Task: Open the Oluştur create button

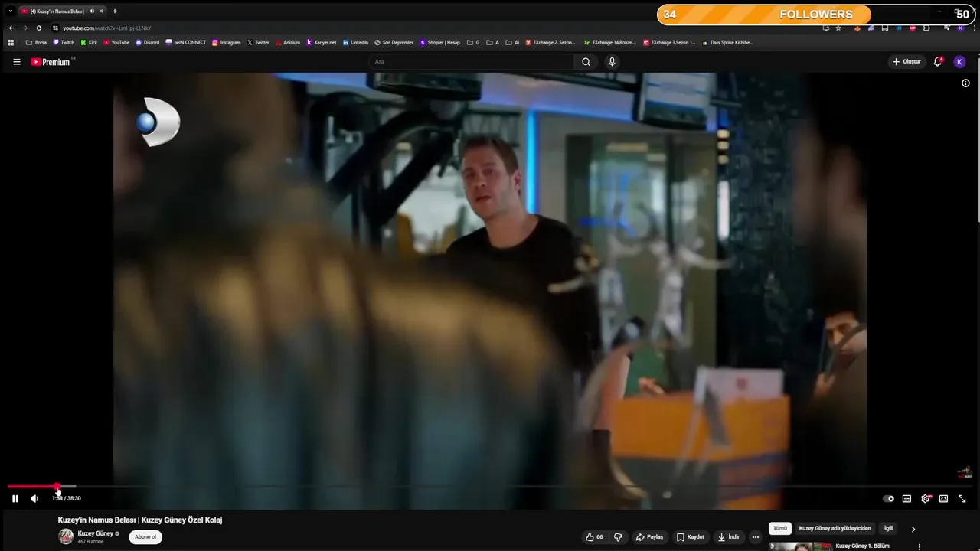Action: tap(906, 62)
